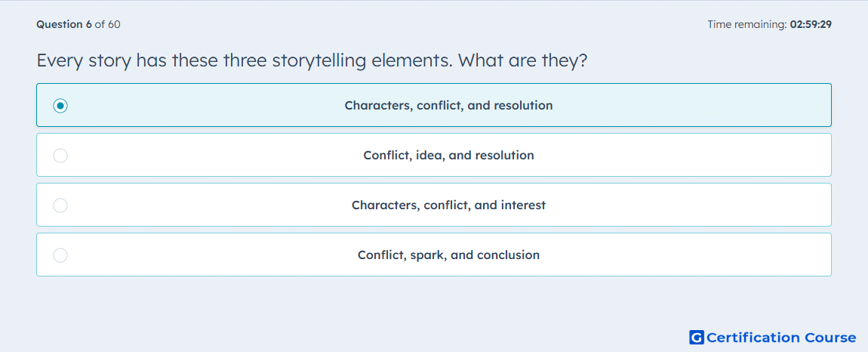
Task: Choose the answer text Characters, conflict, and interest
Action: (448, 205)
